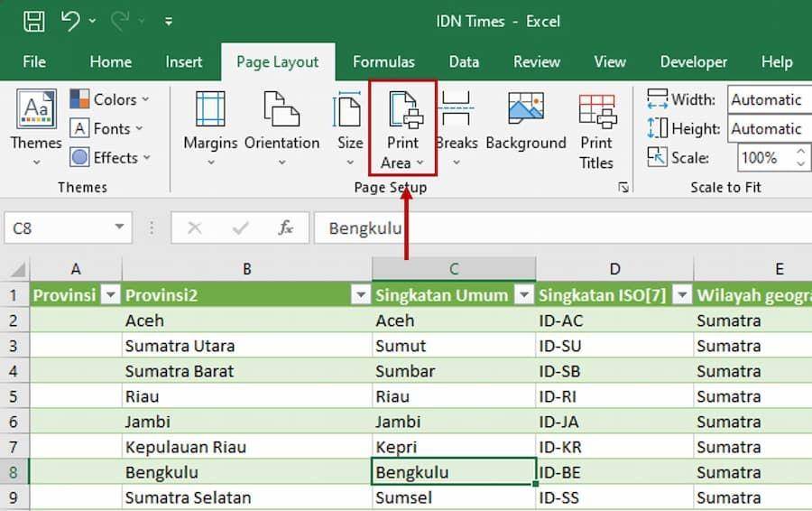
Task: Select the cell Sumatra Utara
Action: tap(247, 346)
